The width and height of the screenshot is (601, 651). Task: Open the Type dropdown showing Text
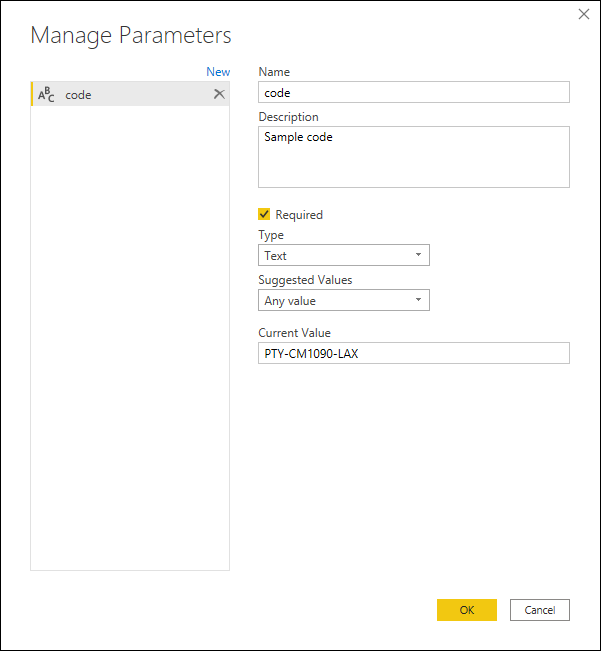(344, 255)
